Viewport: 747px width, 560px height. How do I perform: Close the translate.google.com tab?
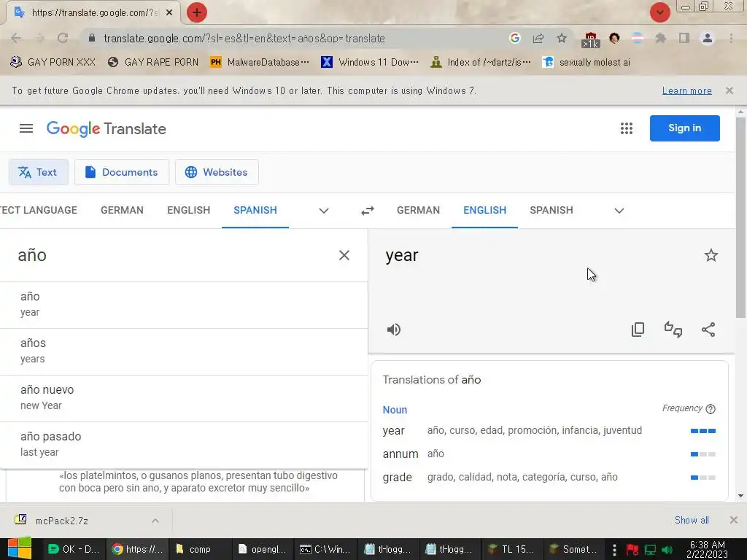(169, 13)
